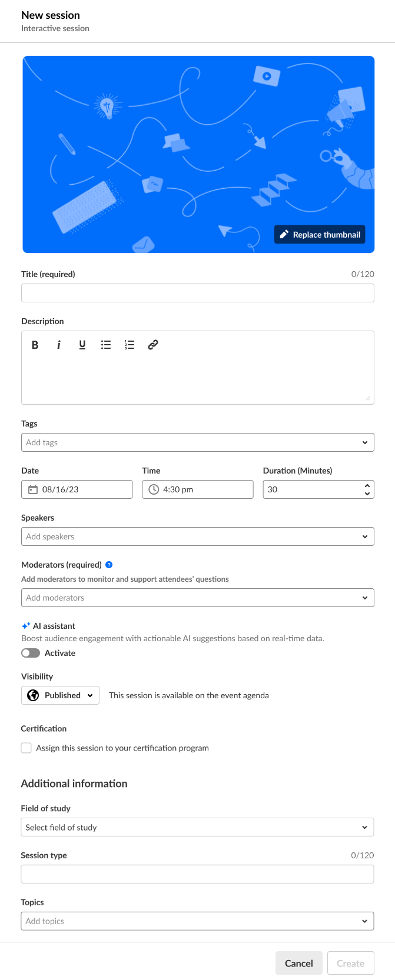Insert a bulleted list in Description
Image resolution: width=395 pixels, height=980 pixels.
(x=106, y=345)
